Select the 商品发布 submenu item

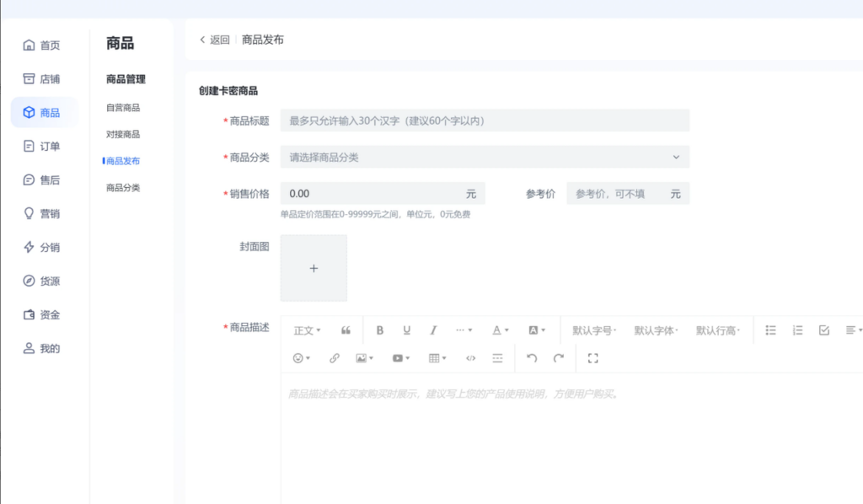(123, 161)
